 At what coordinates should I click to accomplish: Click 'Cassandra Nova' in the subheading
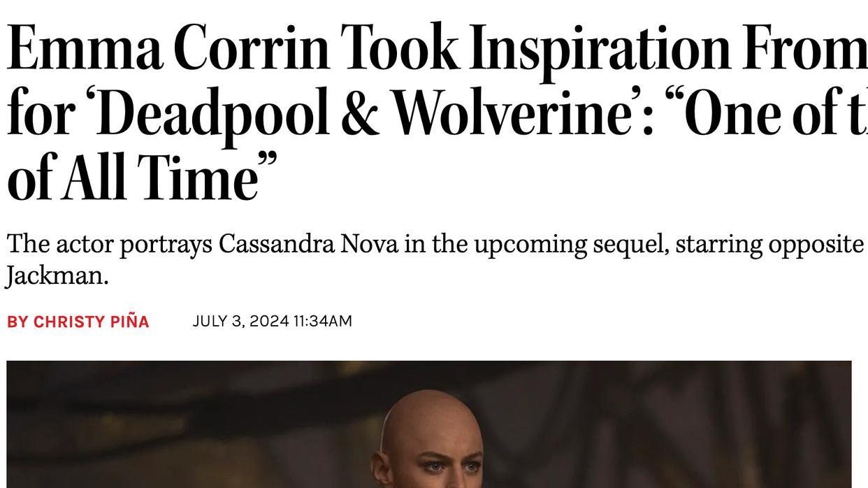coord(308,244)
